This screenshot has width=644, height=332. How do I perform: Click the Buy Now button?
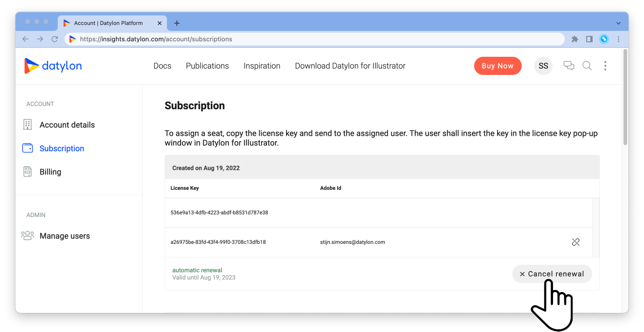[x=498, y=66]
